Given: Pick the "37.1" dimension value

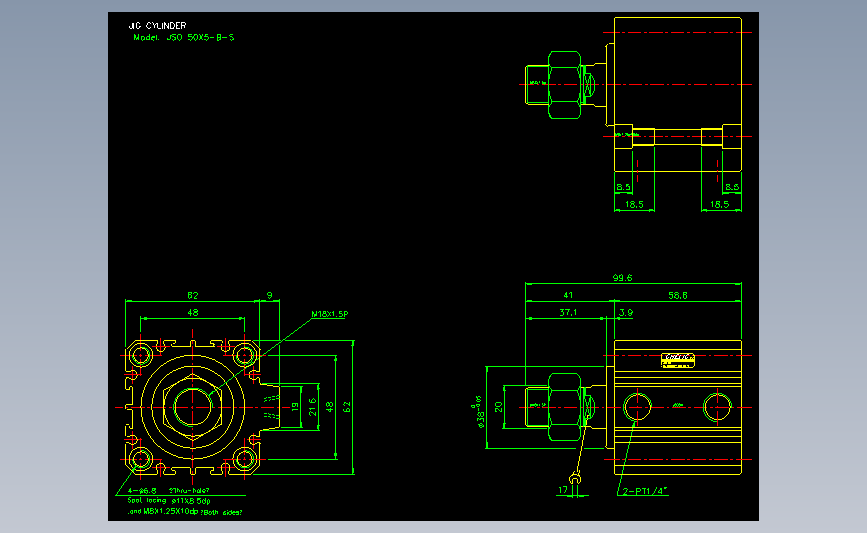Looking at the screenshot, I should click(568, 312).
